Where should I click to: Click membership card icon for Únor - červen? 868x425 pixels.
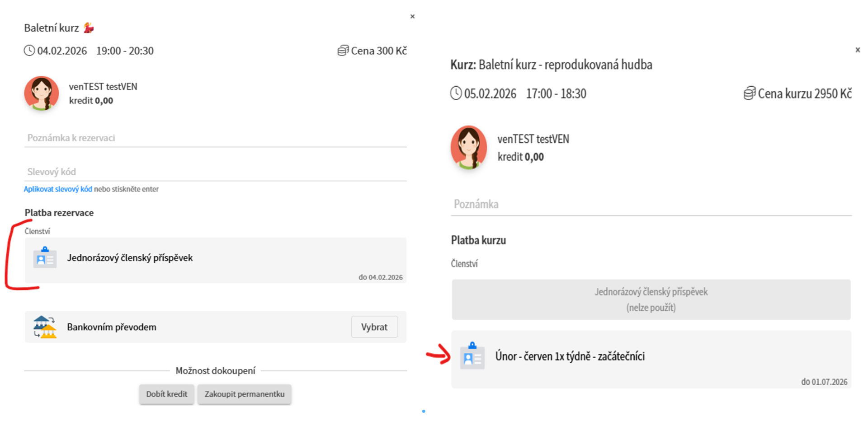click(x=472, y=356)
